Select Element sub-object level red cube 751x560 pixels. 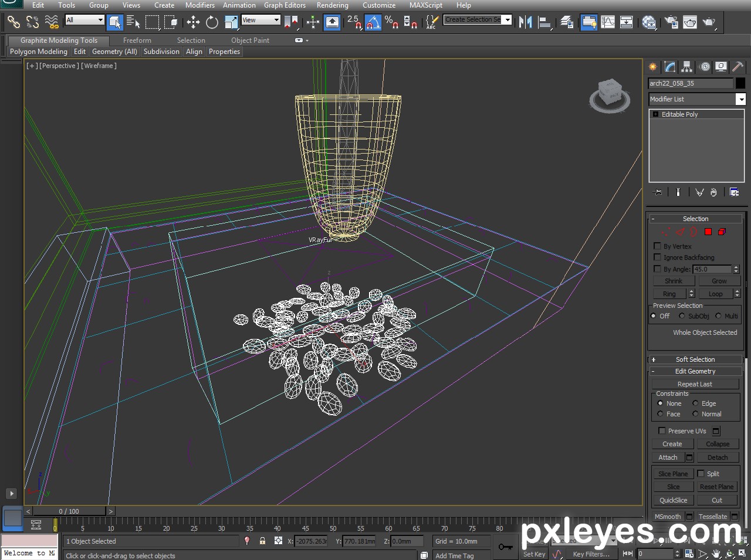tap(722, 232)
